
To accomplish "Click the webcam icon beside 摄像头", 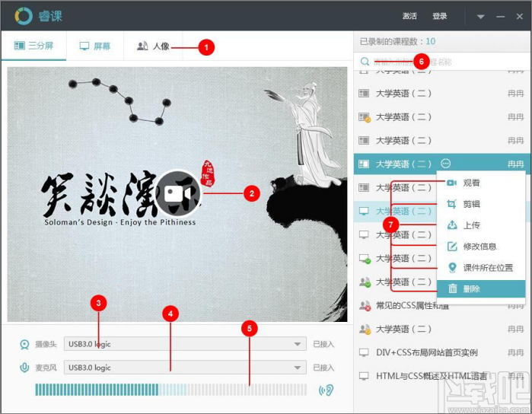I will pos(24,345).
